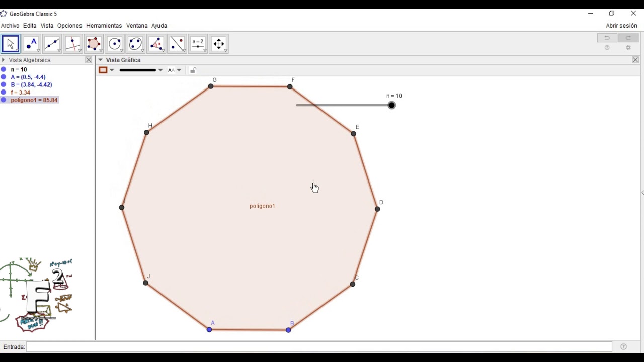Click the polígono1 label in the polygon
644x362 pixels.
[262, 206]
